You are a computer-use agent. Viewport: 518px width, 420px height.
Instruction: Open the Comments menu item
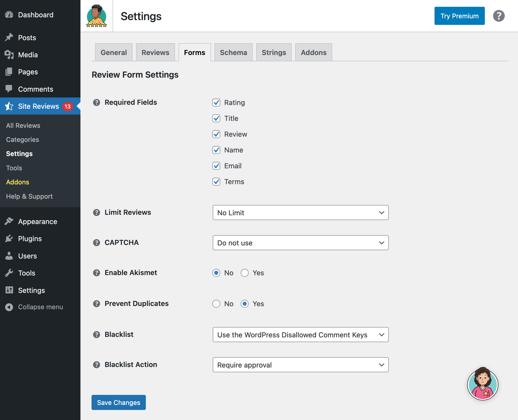[40, 89]
